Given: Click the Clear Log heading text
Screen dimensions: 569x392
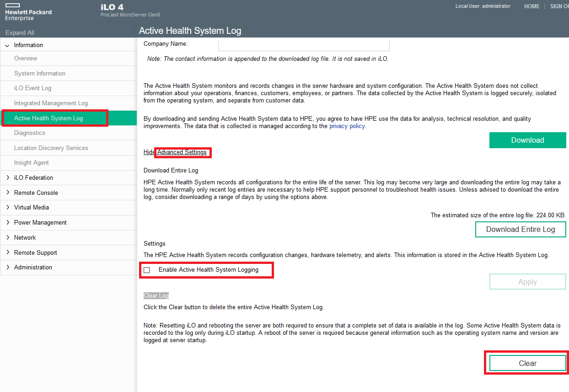Looking at the screenshot, I should point(156,296).
